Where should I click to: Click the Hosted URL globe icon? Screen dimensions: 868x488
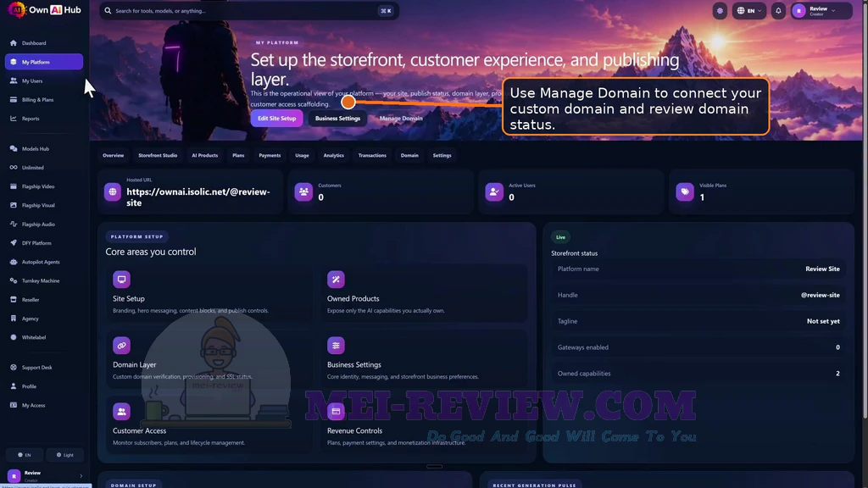[x=113, y=192]
